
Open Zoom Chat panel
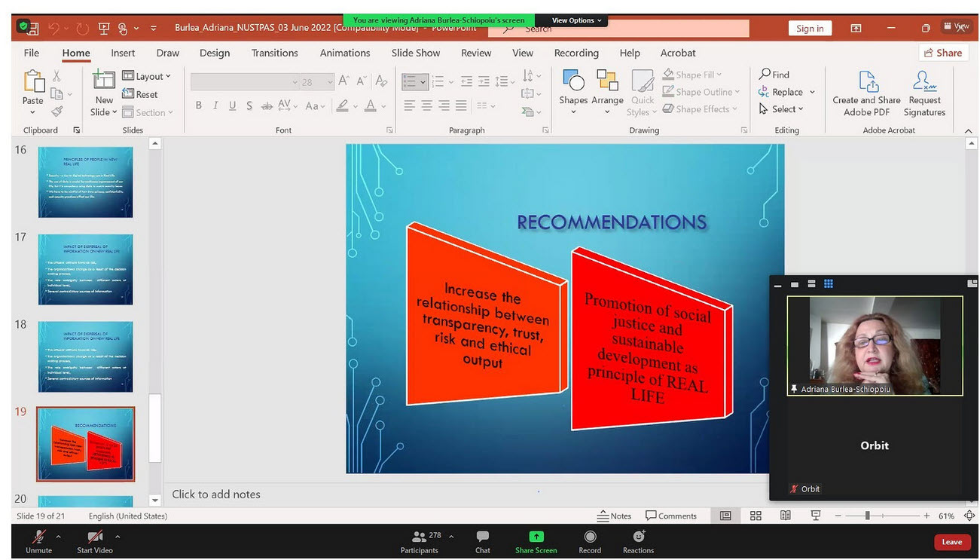coord(483,541)
